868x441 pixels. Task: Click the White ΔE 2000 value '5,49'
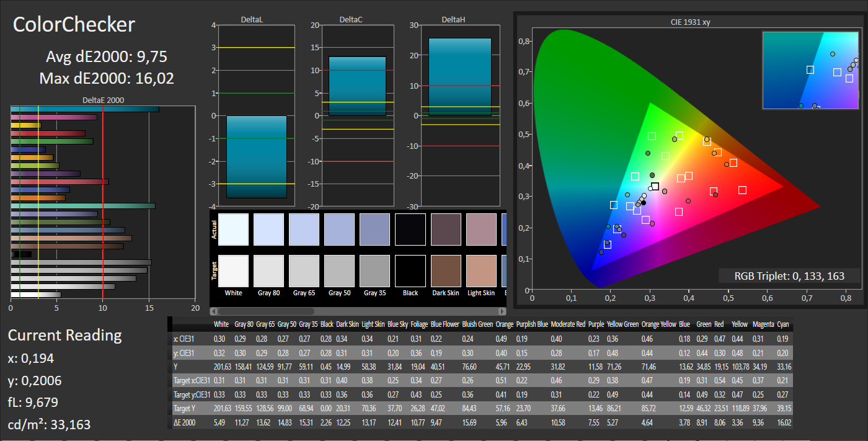click(x=219, y=423)
